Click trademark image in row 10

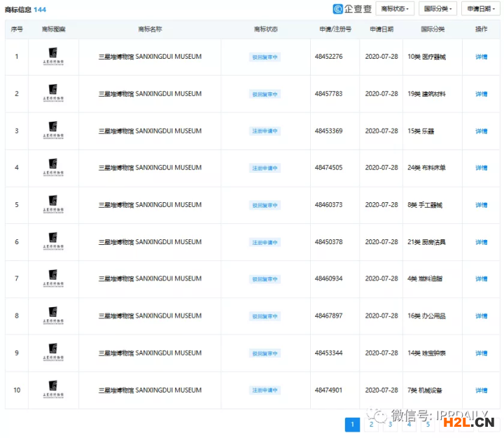[x=53, y=390]
